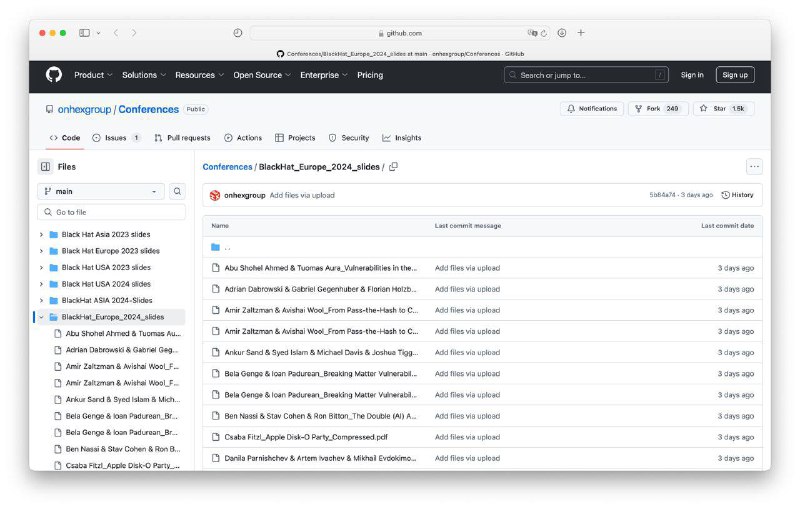Open commit 5b84a74 hash link
The width and height of the screenshot is (800, 509).
pos(662,195)
